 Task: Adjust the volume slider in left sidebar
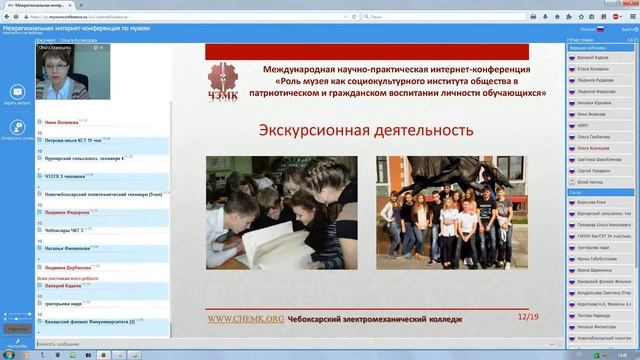(x=18, y=313)
